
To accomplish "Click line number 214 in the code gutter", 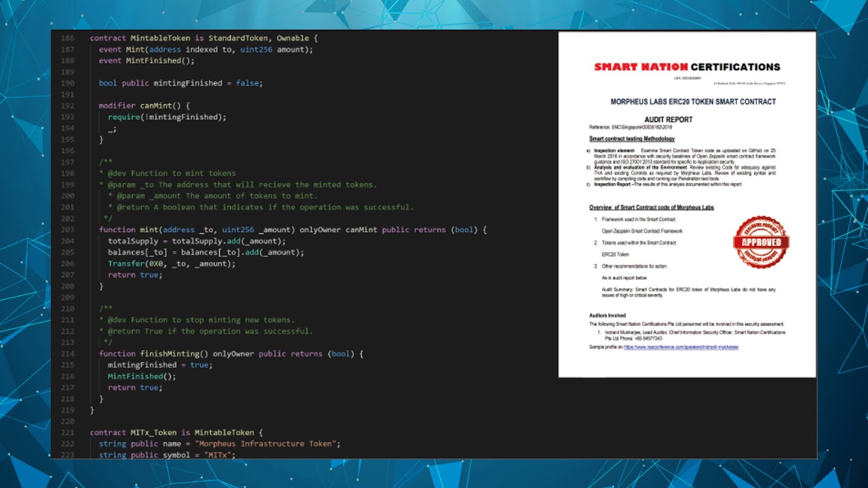I will click(68, 354).
